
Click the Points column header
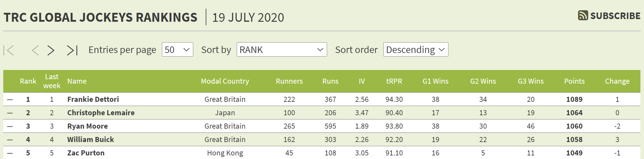(574, 81)
